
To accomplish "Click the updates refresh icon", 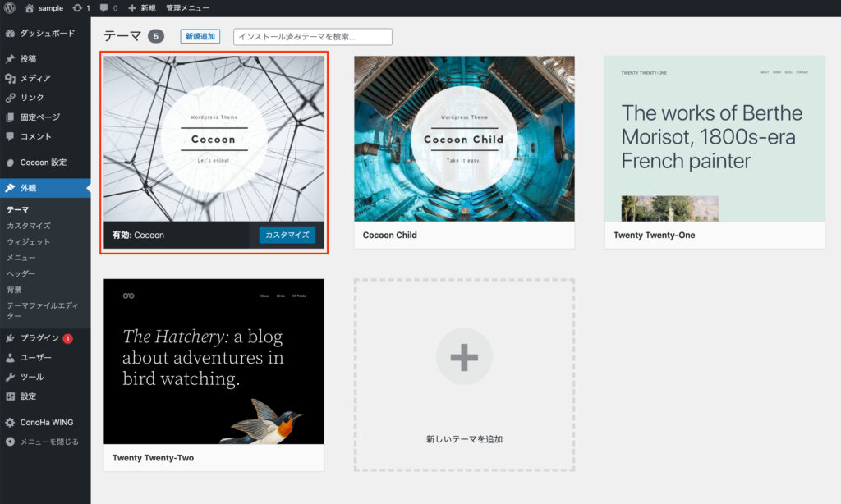I will click(x=77, y=8).
